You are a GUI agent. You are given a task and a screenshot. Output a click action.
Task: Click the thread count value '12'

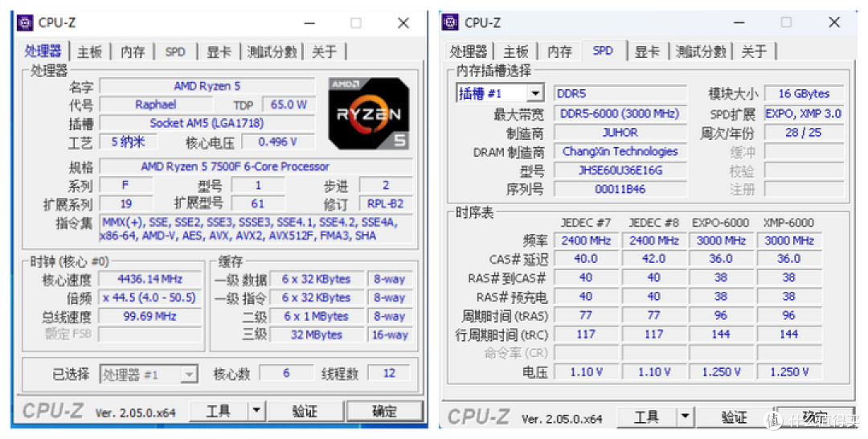pos(390,373)
